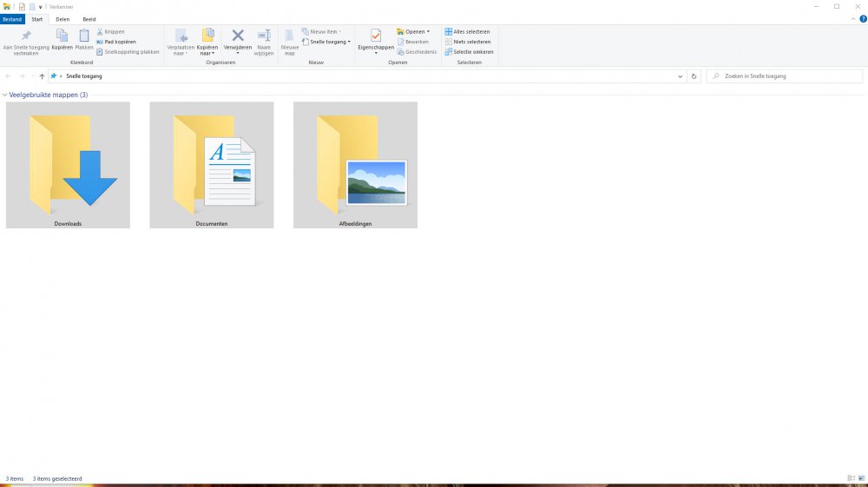The image size is (868, 487).
Task: Switch to the Delen ribbon tab
Action: [x=62, y=19]
